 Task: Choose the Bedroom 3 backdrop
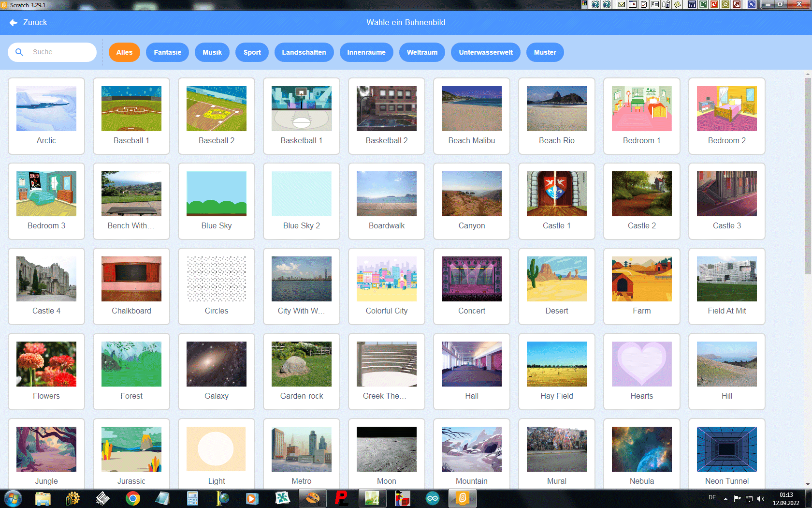pos(46,201)
